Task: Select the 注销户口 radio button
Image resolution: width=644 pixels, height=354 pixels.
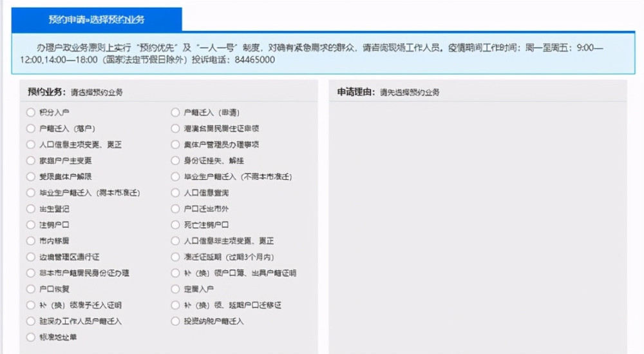Action: pyautogui.click(x=31, y=224)
